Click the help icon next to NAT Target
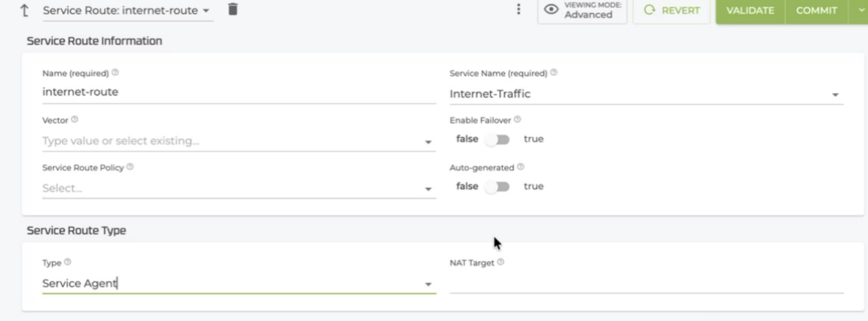The height and width of the screenshot is (321, 868). tap(500, 262)
